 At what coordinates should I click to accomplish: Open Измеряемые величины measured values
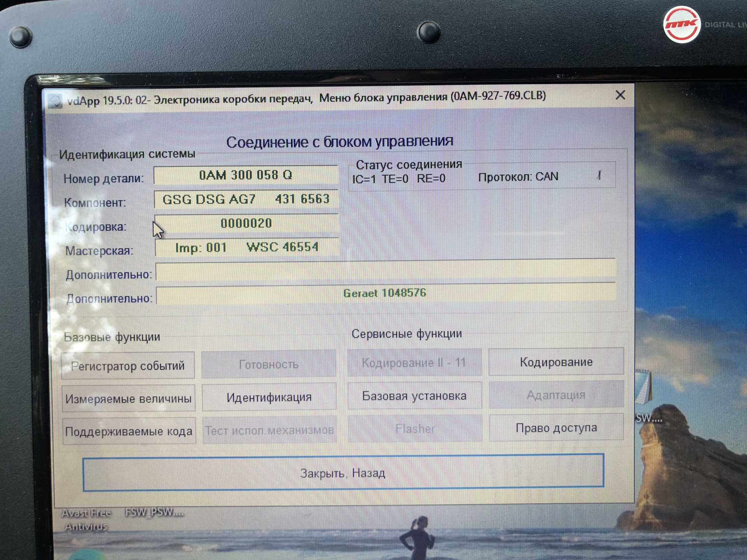point(128,399)
